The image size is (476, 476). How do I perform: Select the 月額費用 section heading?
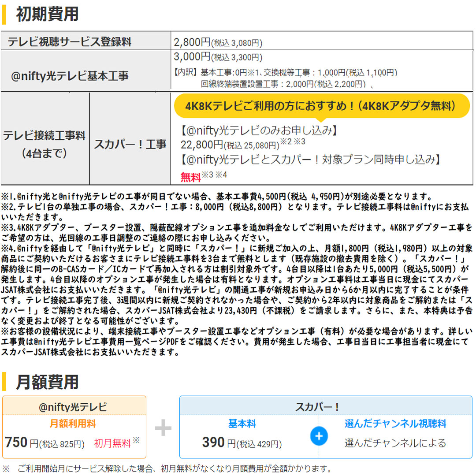coord(47,382)
